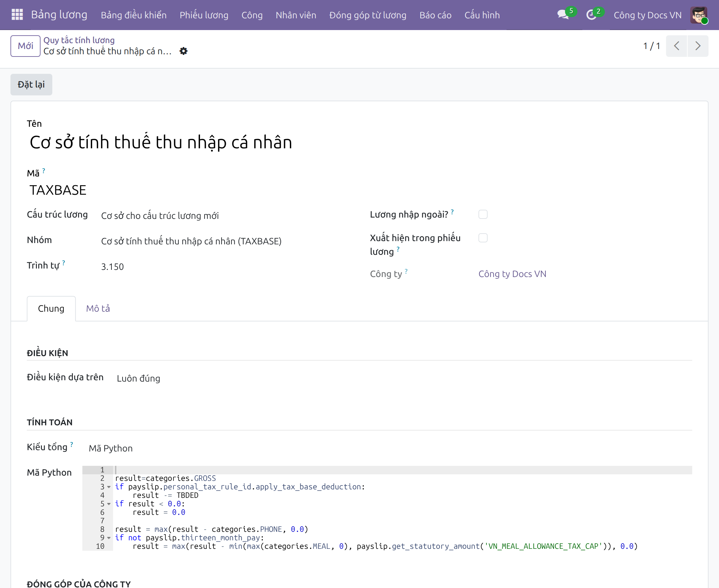Go to previous record arrow
Image resolution: width=719 pixels, height=588 pixels.
[676, 46]
